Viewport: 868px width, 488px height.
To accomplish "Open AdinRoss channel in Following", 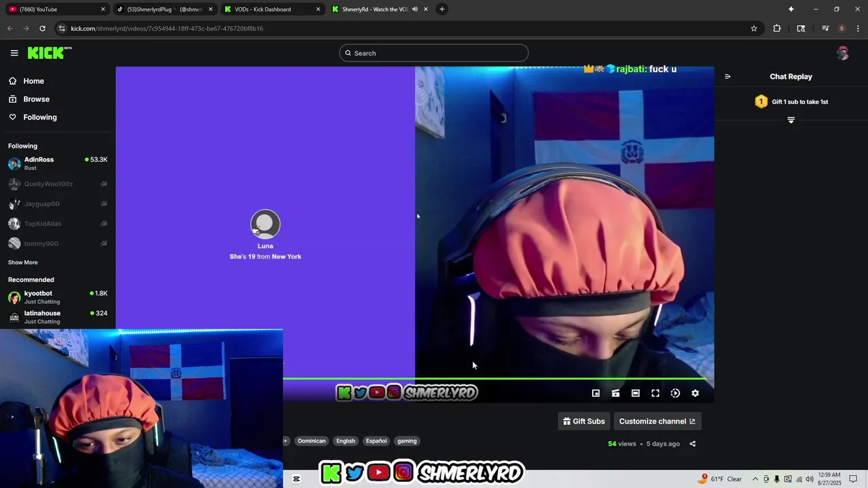I will tap(58, 163).
